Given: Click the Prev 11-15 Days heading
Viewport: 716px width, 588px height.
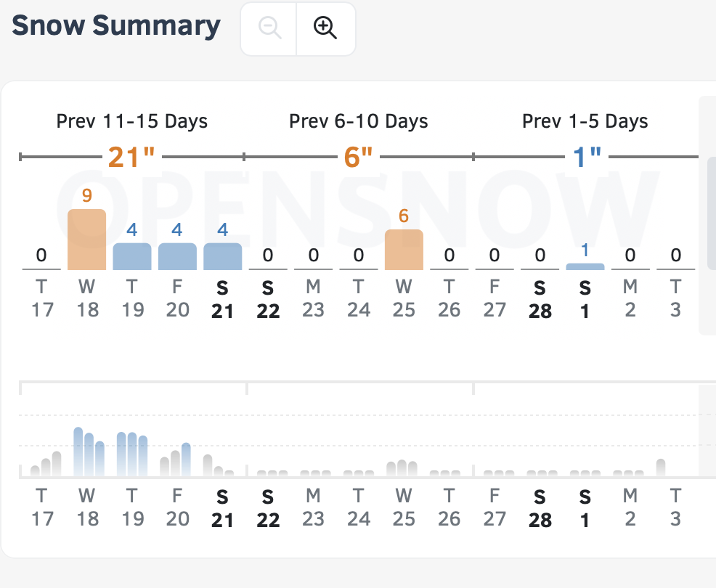Looking at the screenshot, I should point(132,121).
